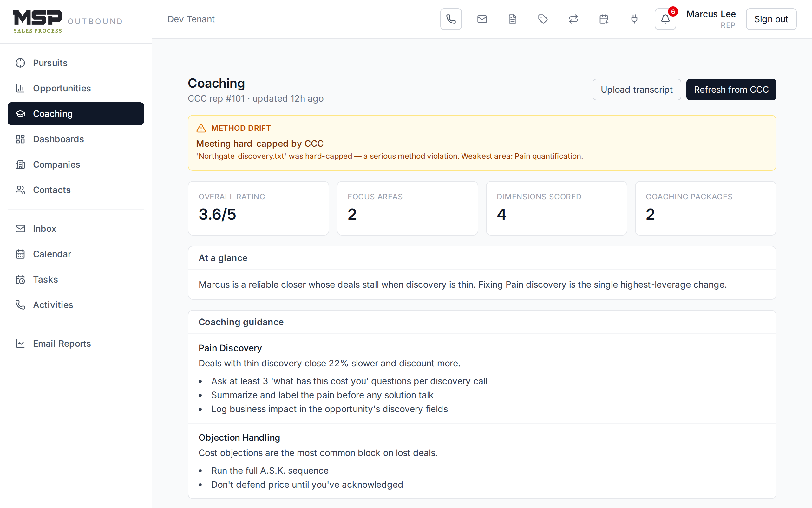Click the Calendar icon in sidebar
This screenshot has height=508, width=812.
coord(21,254)
